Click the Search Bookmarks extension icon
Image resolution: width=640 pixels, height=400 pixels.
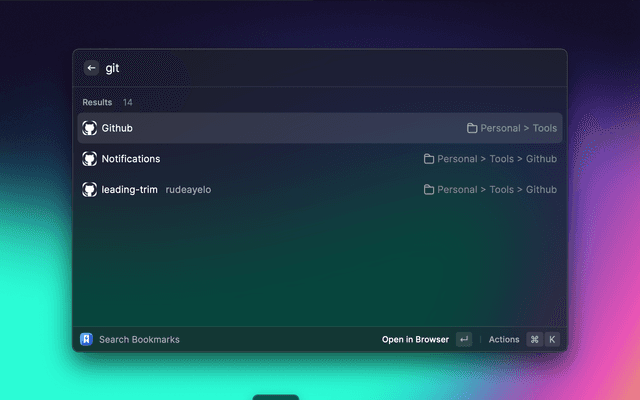click(87, 339)
